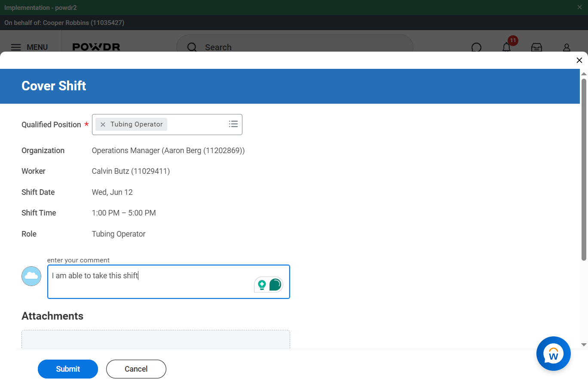Image resolution: width=588 pixels, height=388 pixels.
Task: Click the Attachments heading
Action: (x=52, y=316)
